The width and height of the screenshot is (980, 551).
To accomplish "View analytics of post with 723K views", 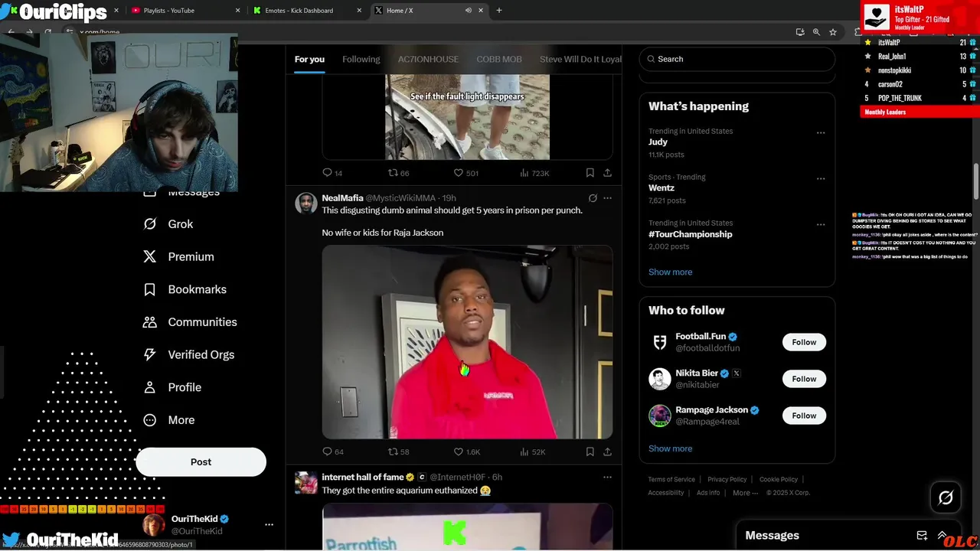I will (x=534, y=173).
